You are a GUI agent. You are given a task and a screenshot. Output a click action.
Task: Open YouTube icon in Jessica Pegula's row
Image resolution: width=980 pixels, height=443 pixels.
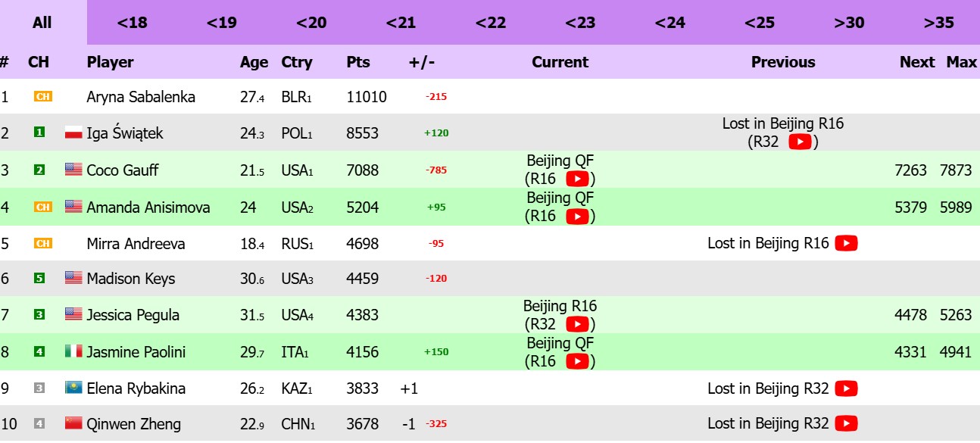pyautogui.click(x=577, y=324)
